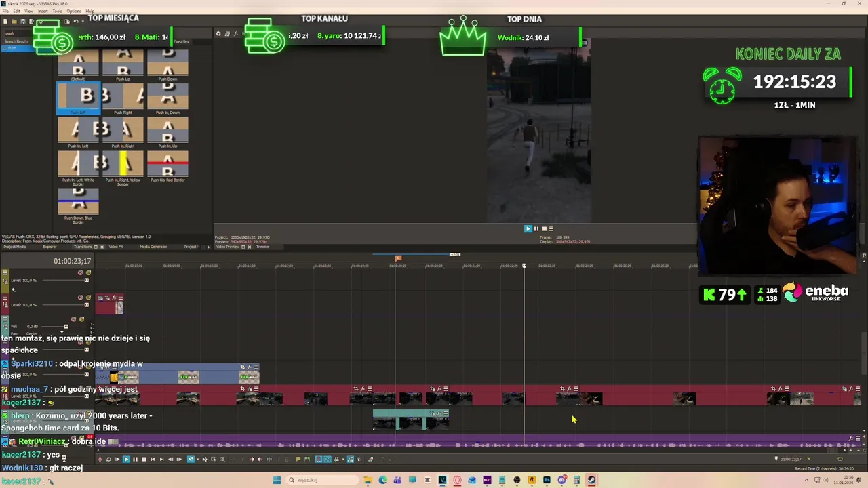Click Pause in the timeline transport bar
This screenshot has height=488, width=868.
135,460
